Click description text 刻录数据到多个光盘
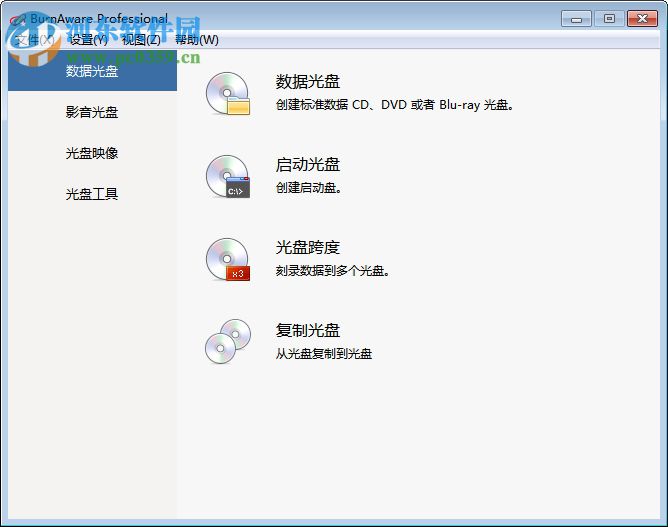 click(x=332, y=271)
